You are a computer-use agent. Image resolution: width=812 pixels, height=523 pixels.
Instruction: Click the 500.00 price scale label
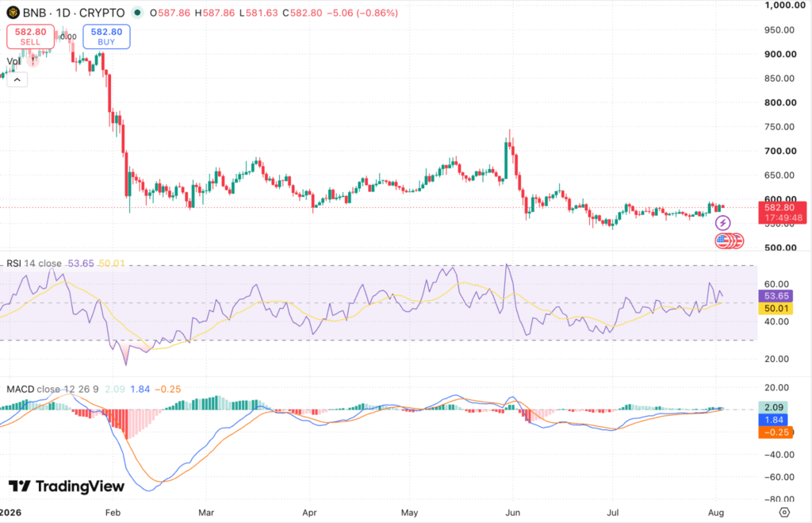click(780, 248)
